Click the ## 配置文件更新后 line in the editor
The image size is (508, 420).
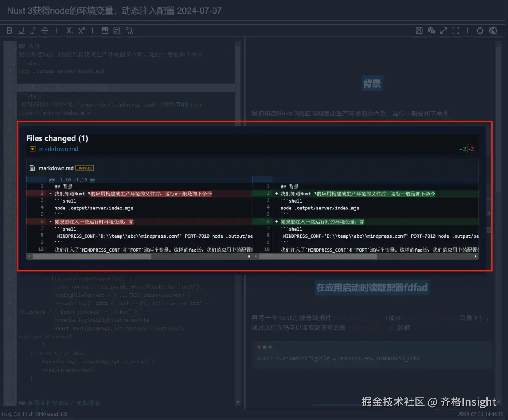59,403
